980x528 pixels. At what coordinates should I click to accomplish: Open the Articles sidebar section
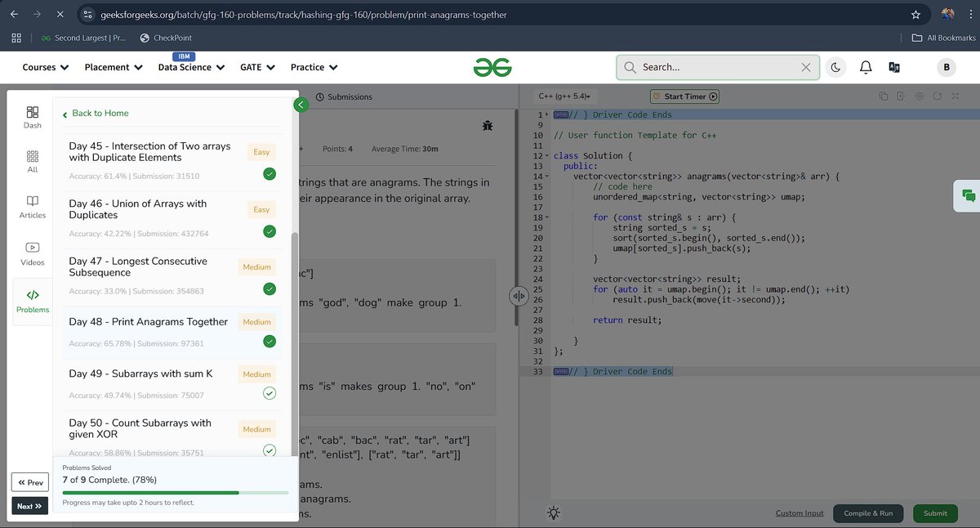(x=33, y=207)
